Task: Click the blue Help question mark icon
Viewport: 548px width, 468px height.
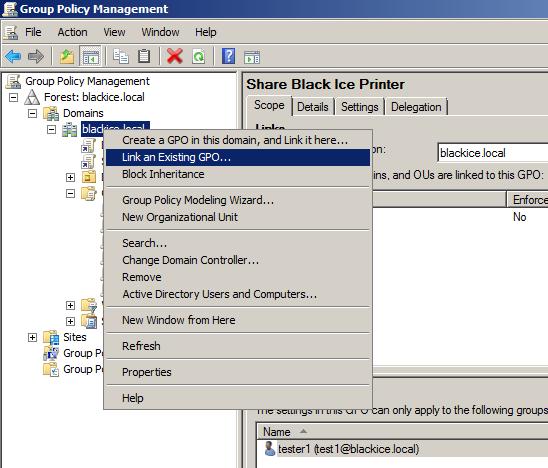Action: 228,56
